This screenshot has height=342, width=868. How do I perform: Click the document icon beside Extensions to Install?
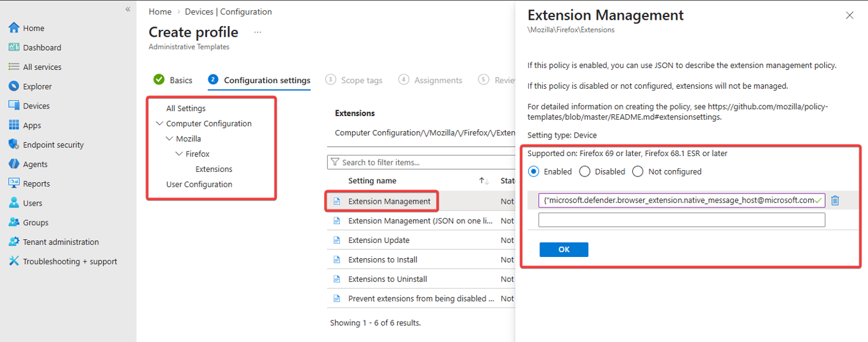click(337, 260)
